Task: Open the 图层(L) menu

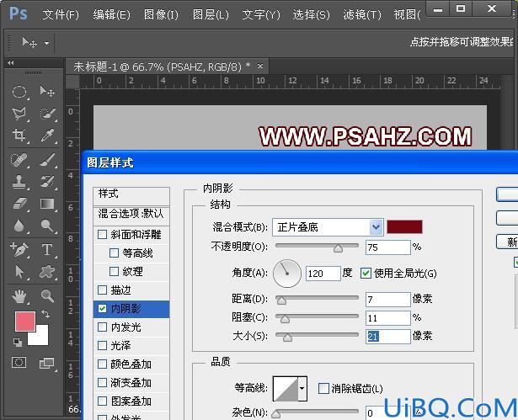Action: tap(211, 14)
